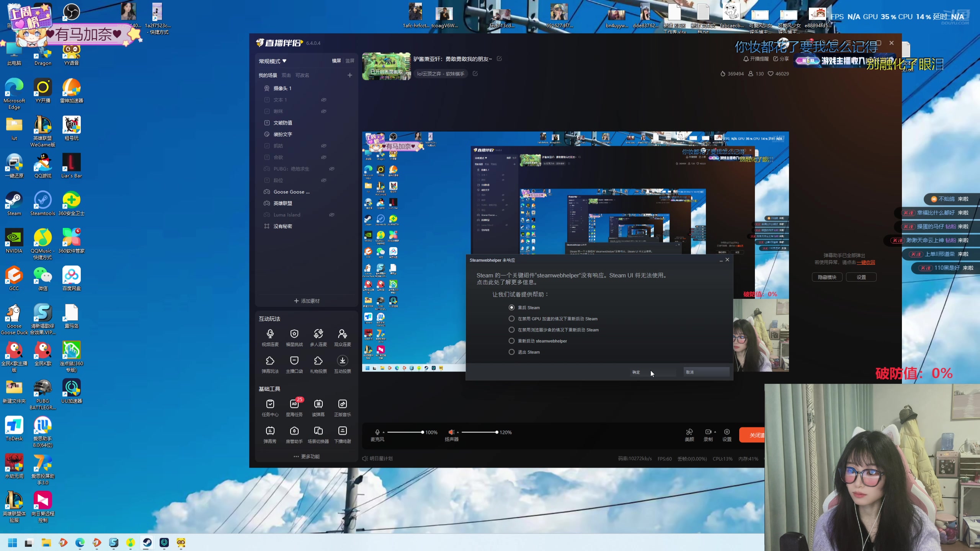Show hidden 文本 1 source
Screen dimensions: 980x551
[323, 100]
